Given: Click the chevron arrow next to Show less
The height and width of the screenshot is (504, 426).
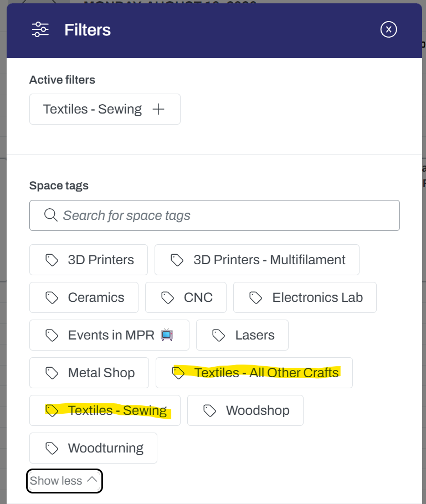Looking at the screenshot, I should coord(92,480).
